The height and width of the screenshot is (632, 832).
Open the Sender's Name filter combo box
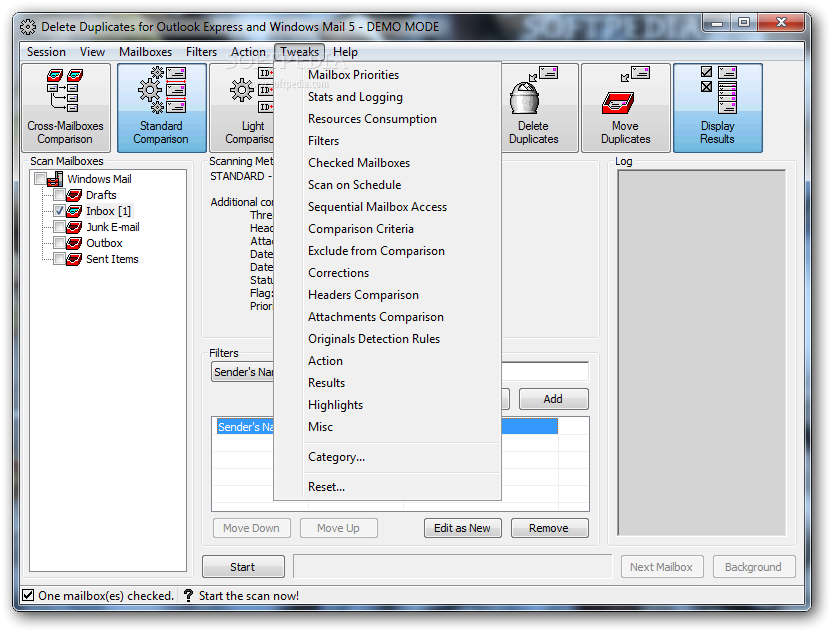click(242, 372)
